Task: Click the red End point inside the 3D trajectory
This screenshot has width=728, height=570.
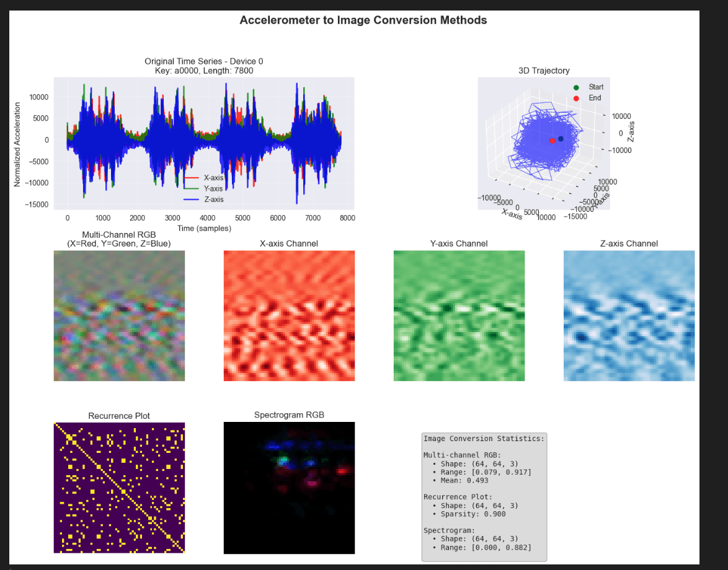Action: 553,141
